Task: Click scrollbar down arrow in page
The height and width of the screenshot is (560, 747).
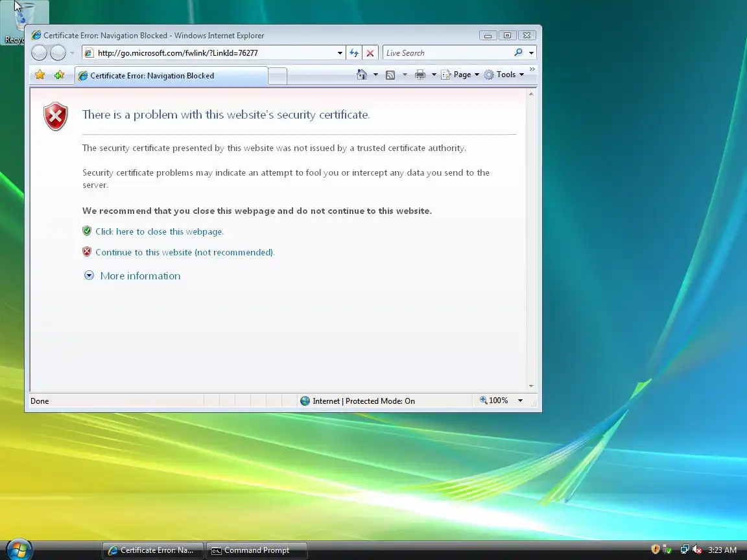Action: (x=531, y=386)
